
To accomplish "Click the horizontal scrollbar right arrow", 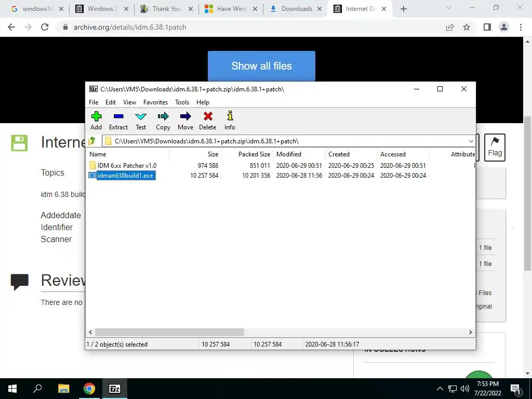I will coord(471,332).
